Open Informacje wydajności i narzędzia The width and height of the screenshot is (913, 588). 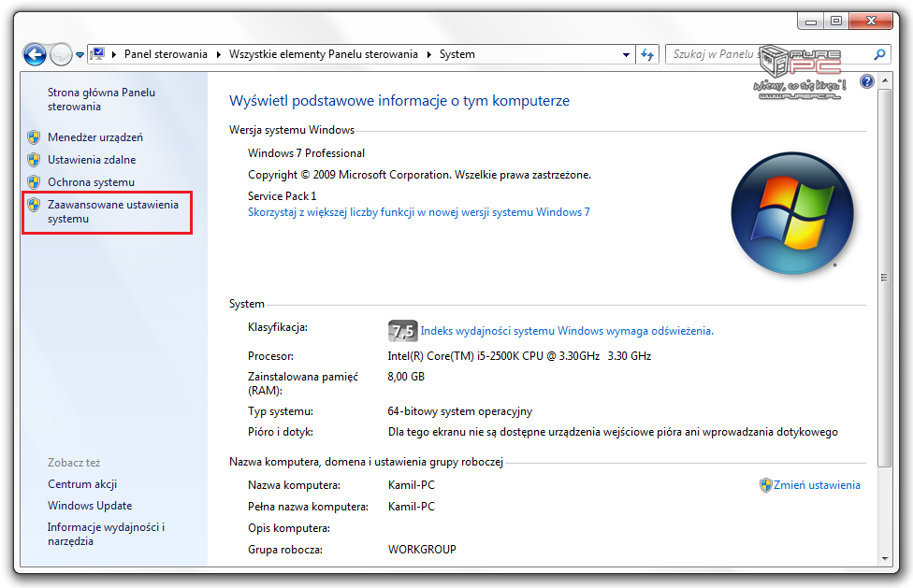(x=106, y=534)
